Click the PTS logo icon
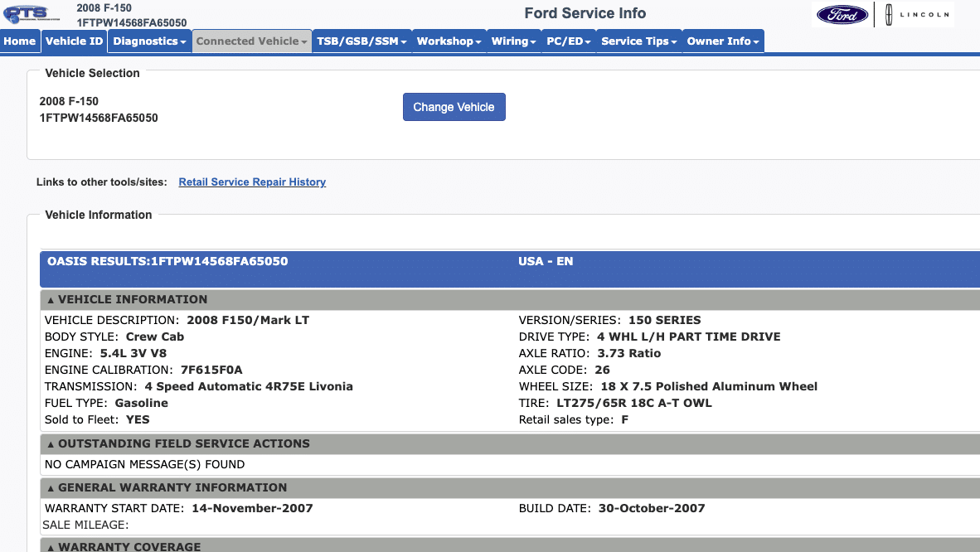 point(27,13)
